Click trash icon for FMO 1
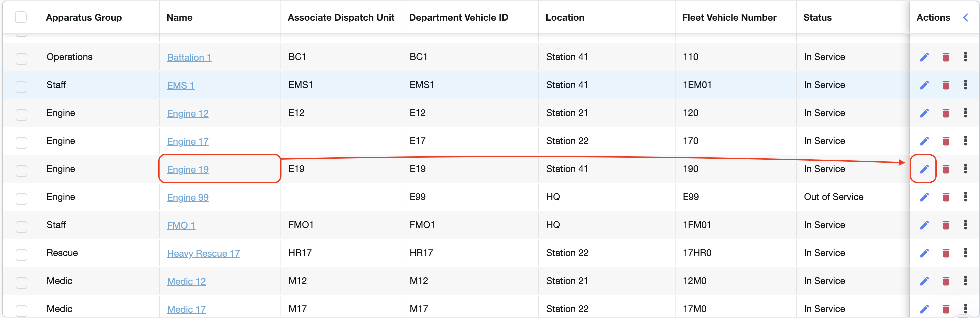980x318 pixels. (946, 225)
